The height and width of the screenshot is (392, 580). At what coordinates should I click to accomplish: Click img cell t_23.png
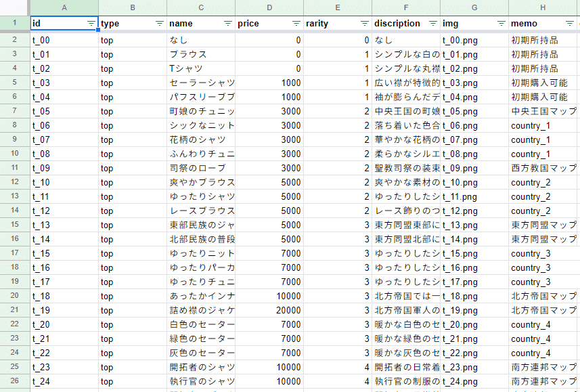point(474,367)
